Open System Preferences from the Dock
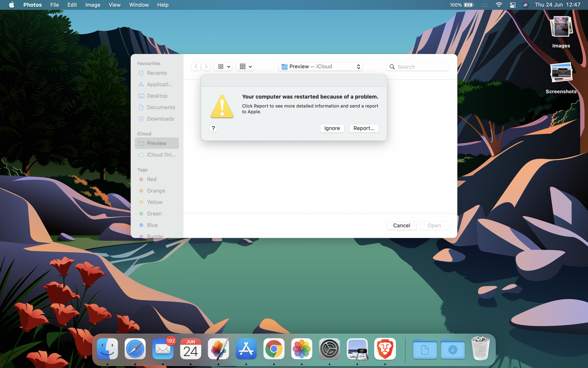Viewport: 588px width, 368px height. click(329, 349)
